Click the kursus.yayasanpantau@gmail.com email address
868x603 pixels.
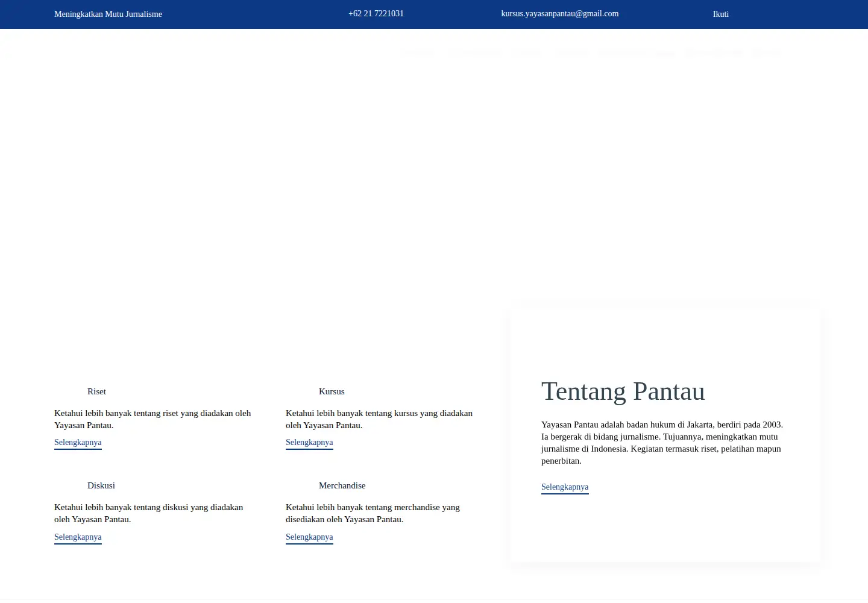560,13
